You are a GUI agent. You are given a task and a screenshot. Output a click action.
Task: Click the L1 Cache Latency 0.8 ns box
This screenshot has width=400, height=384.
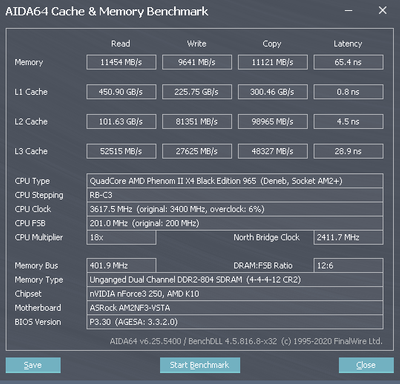click(x=348, y=92)
